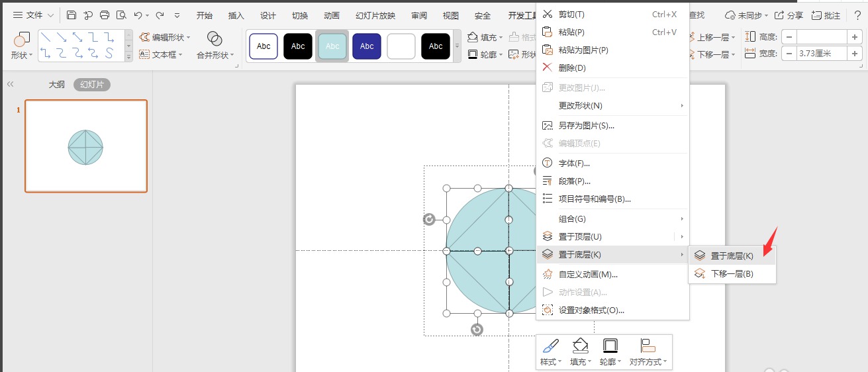Image resolution: width=868 pixels, height=372 pixels.
Task: Choose 另存为图片 from the context menu
Action: point(612,126)
